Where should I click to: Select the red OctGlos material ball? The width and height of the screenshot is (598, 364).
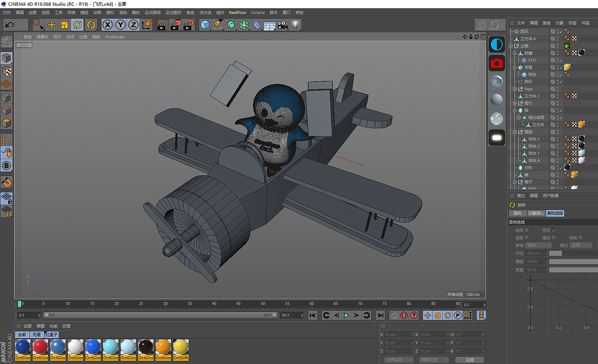pyautogui.click(x=41, y=347)
